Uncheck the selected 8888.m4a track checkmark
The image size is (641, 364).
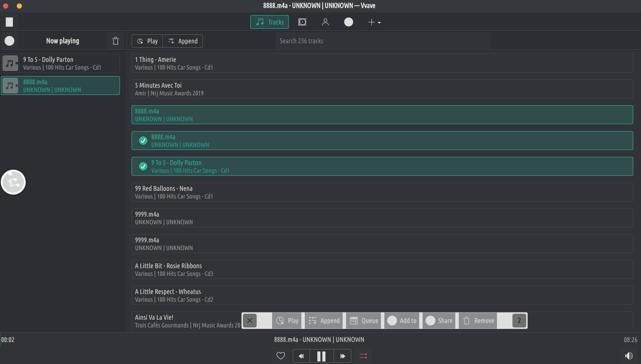pyautogui.click(x=143, y=141)
